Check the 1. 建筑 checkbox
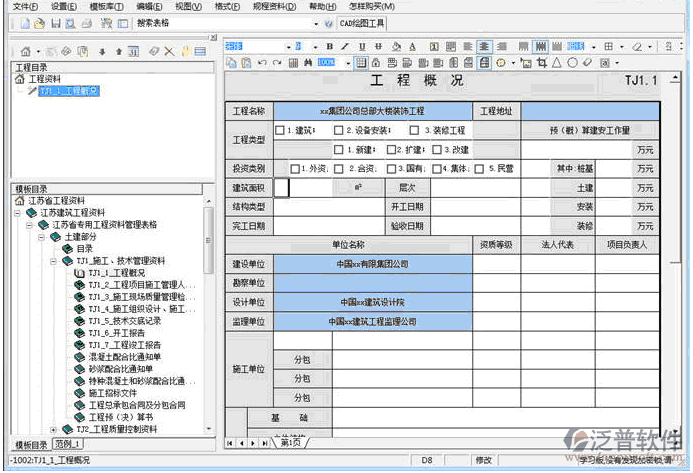693x473 pixels. pyautogui.click(x=280, y=130)
